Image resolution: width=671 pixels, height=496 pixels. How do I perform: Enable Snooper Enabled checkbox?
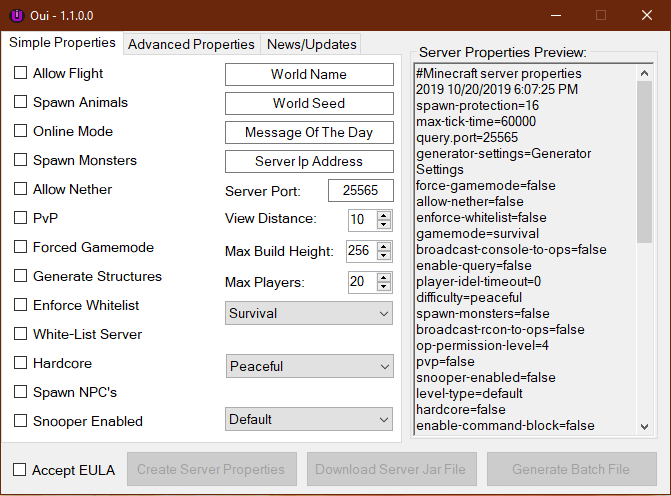[x=20, y=421]
